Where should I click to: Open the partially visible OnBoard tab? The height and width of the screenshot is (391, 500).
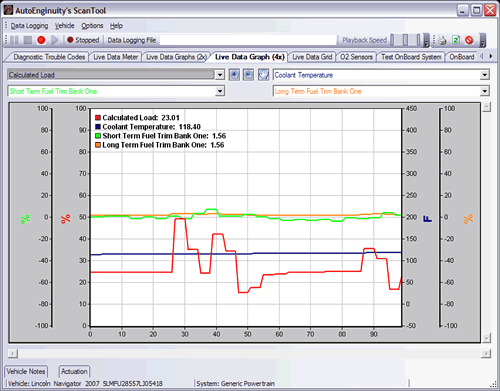pyautogui.click(x=462, y=57)
